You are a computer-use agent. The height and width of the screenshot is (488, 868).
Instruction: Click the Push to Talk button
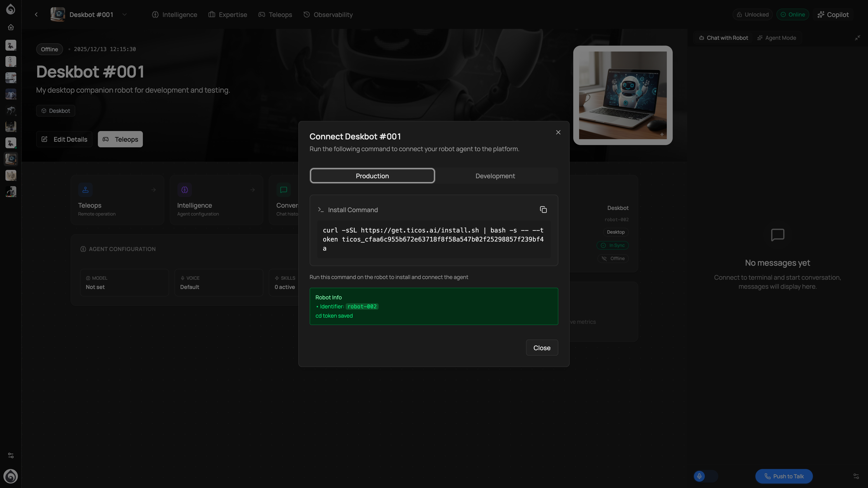pos(784,476)
